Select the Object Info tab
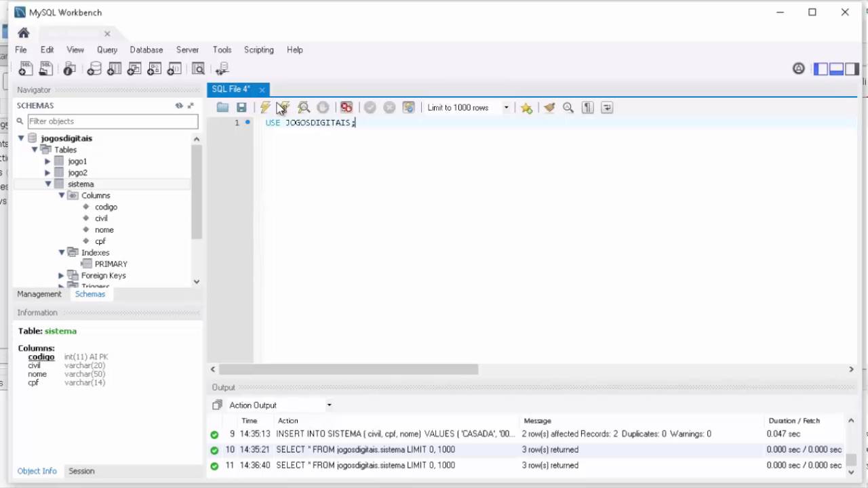Image resolution: width=868 pixels, height=488 pixels. (x=37, y=471)
